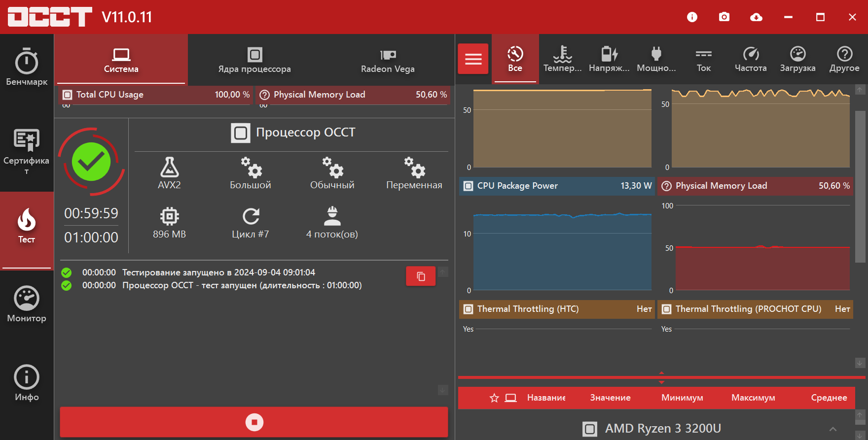Filter sensors by Напряжение
Viewport: 868px width, 440px height.
(609, 59)
